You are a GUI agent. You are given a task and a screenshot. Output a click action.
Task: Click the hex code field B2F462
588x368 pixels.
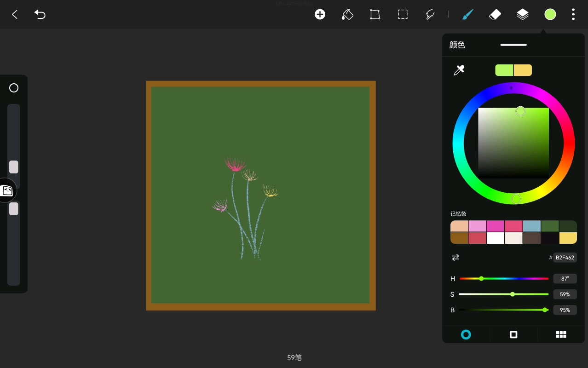click(565, 258)
